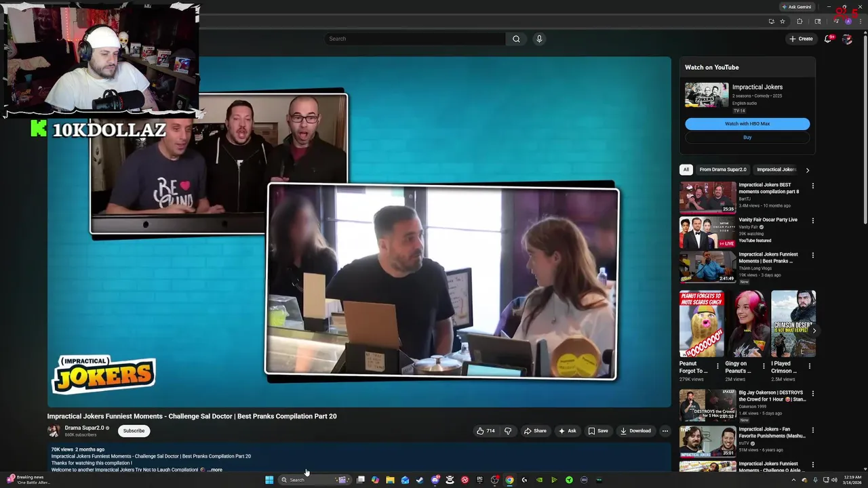Click the Create button
This screenshot has height=488, width=868.
801,39
